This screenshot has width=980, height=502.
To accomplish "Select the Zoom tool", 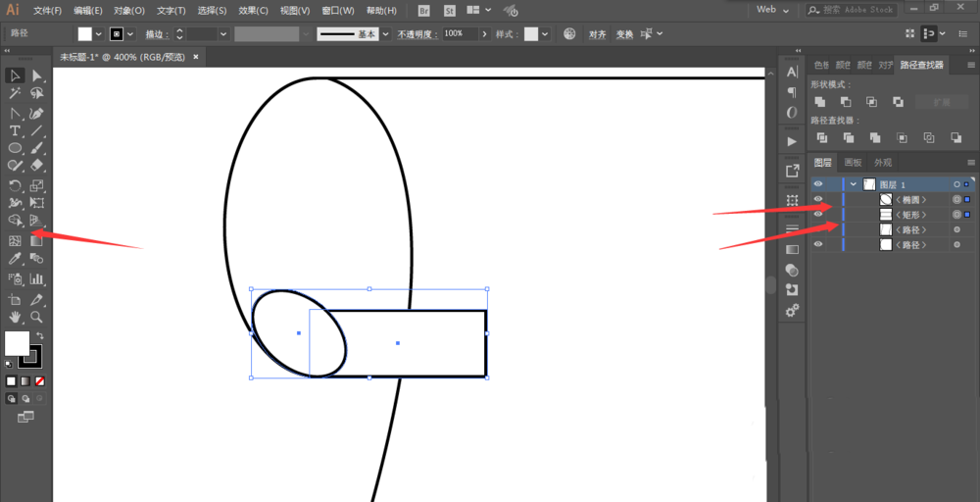I will point(37,317).
